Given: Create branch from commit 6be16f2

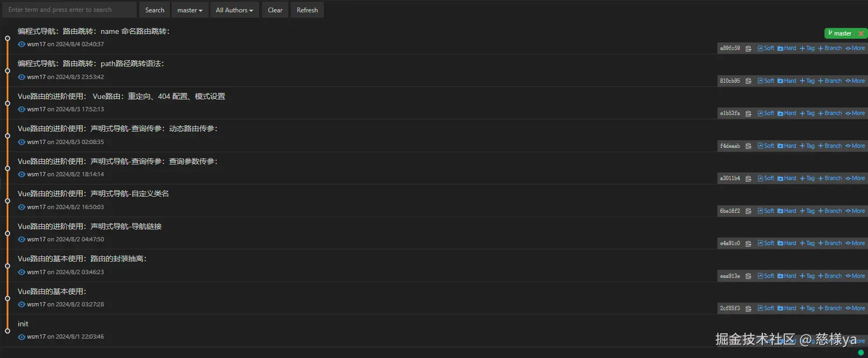Looking at the screenshot, I should point(830,211).
